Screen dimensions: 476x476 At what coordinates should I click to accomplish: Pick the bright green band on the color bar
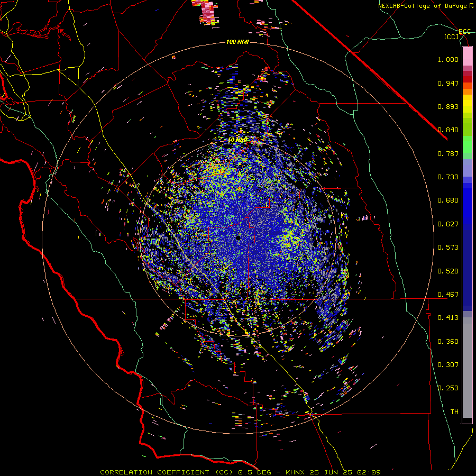click(467, 144)
